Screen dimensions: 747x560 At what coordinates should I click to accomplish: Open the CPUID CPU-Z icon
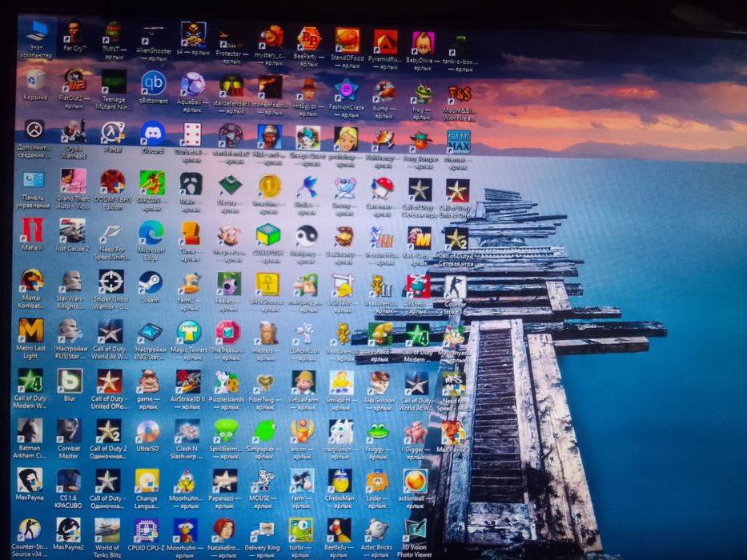coord(147,530)
